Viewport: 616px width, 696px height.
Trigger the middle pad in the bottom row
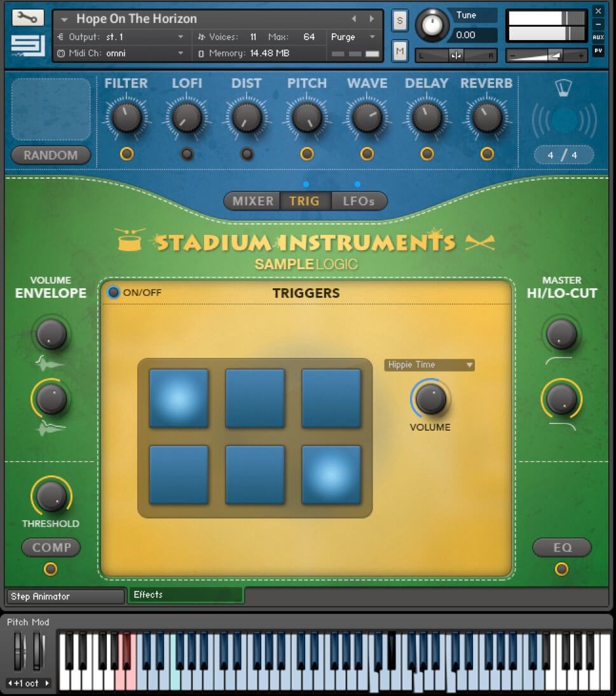[255, 475]
